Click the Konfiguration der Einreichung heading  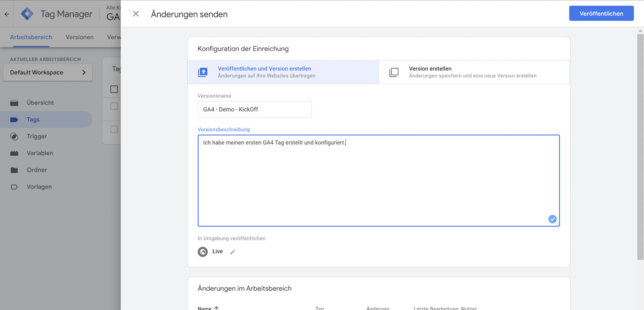pyautogui.click(x=243, y=49)
